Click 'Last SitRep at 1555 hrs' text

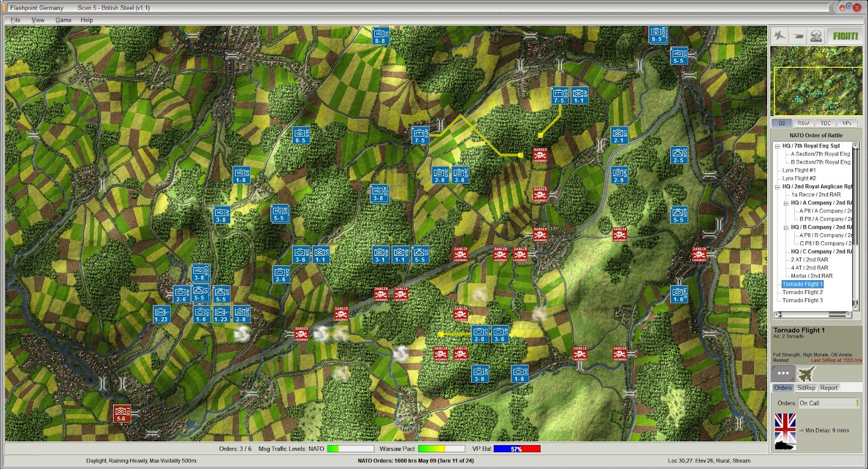836,360
